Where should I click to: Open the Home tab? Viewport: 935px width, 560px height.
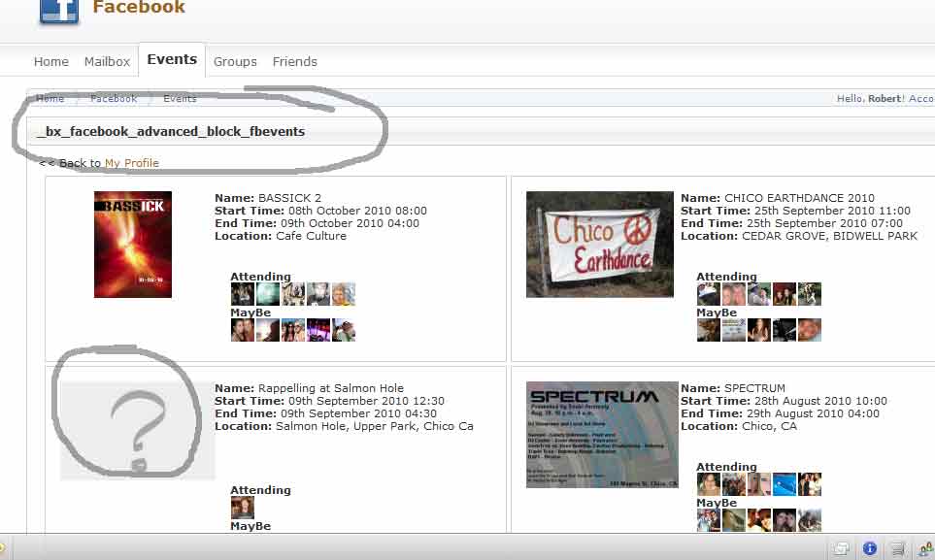point(51,61)
